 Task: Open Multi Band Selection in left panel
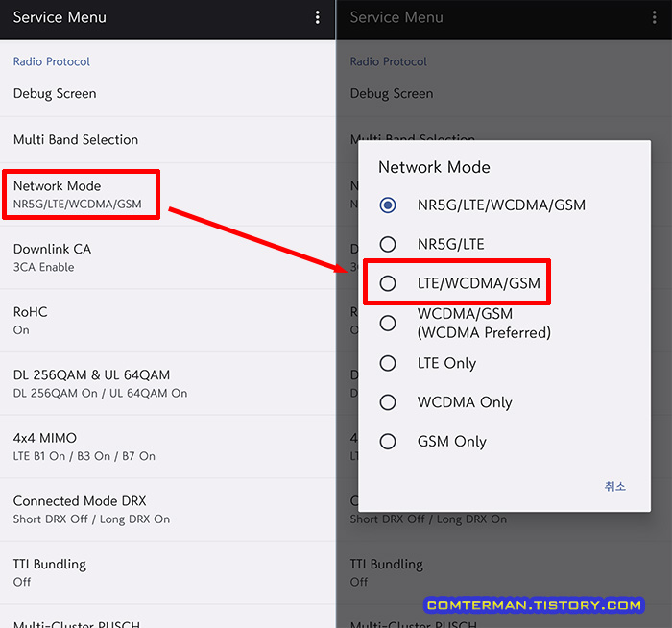168,140
